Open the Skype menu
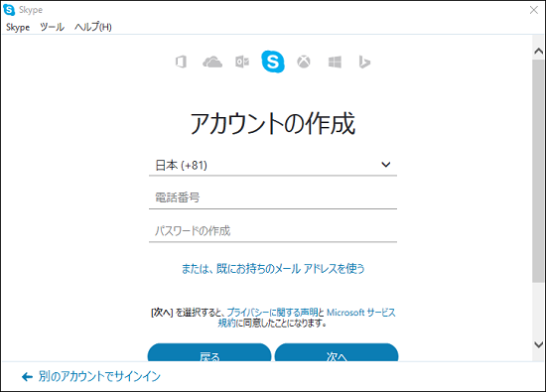 coord(18,27)
